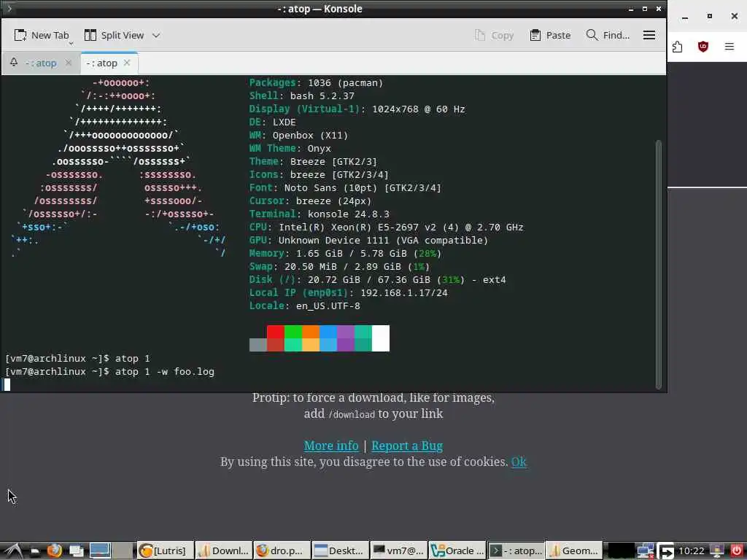
Task: Click the 'Shell: bash 5.2.37' line
Action: (301, 96)
